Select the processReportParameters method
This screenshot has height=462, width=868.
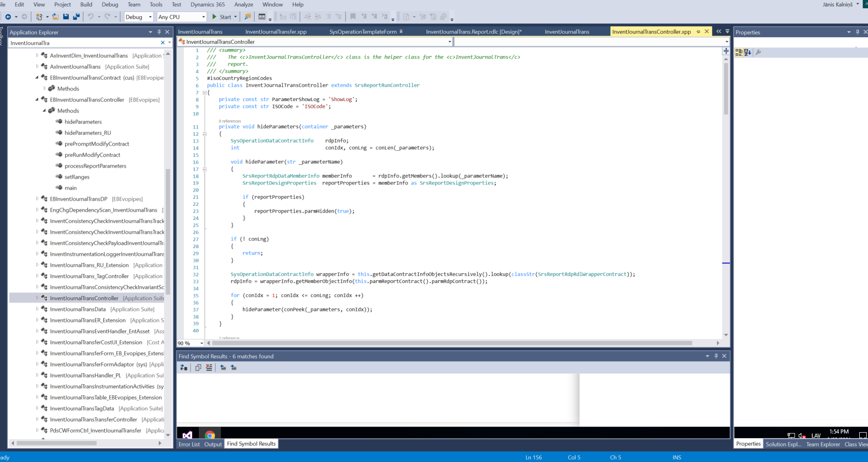(96, 166)
